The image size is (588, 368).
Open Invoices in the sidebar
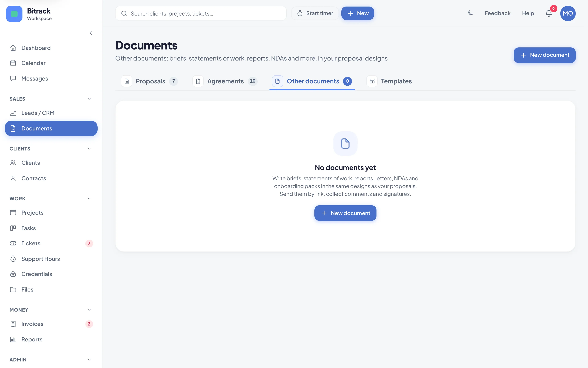click(51, 324)
